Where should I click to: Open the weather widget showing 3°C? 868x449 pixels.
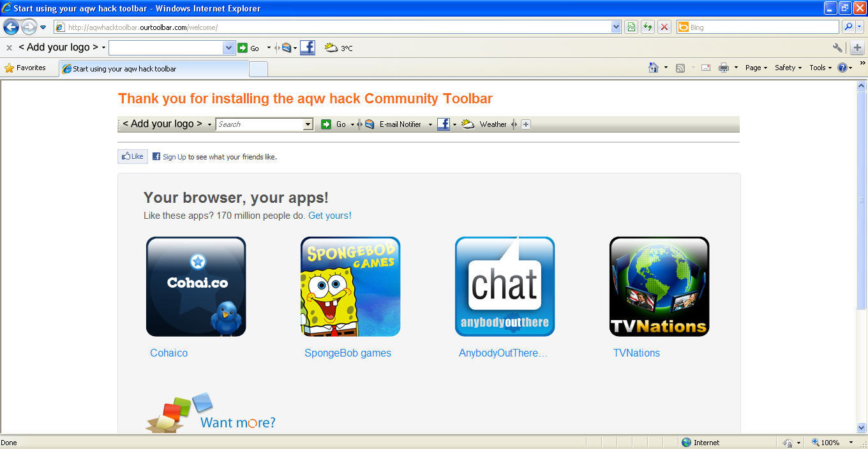[338, 48]
